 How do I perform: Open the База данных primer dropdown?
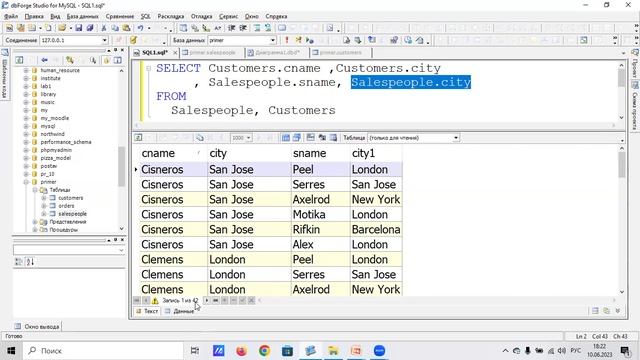coord(273,40)
